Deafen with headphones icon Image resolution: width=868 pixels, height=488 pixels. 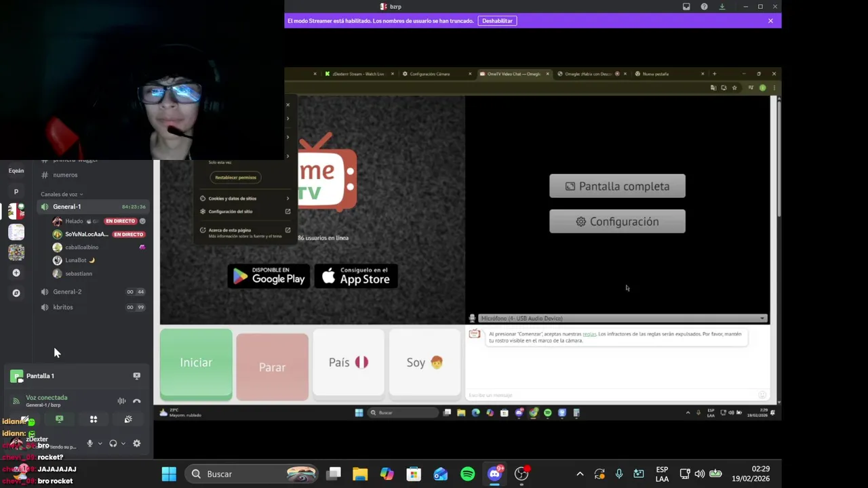(x=113, y=443)
